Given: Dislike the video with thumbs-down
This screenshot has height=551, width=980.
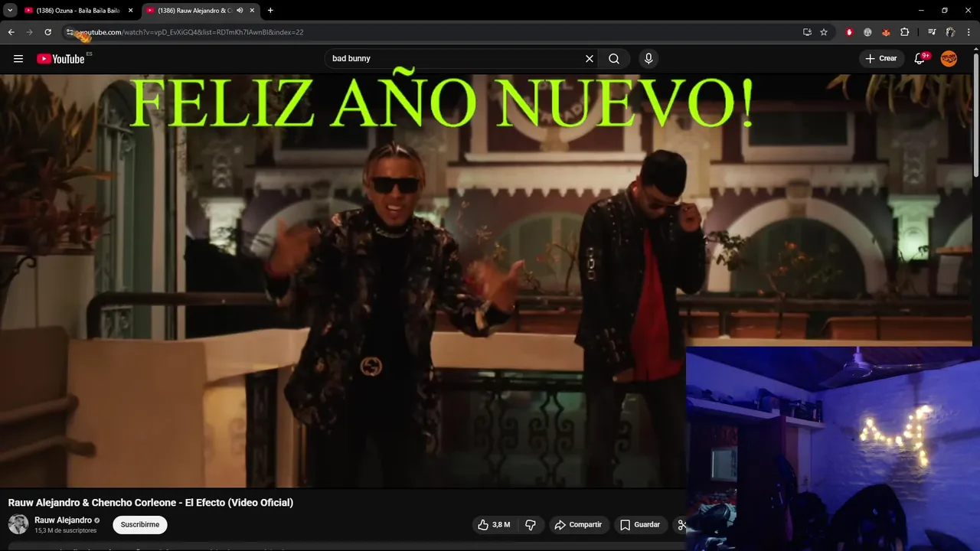Looking at the screenshot, I should click(x=531, y=525).
